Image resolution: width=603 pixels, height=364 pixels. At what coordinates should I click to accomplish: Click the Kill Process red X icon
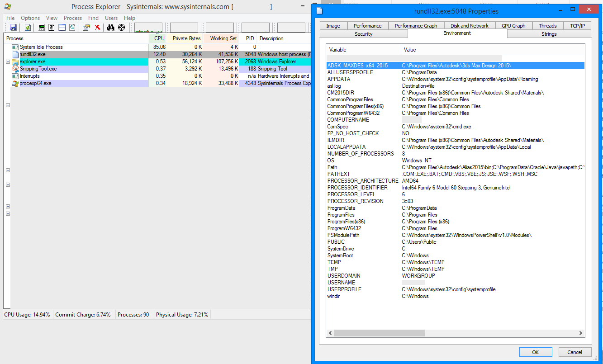(97, 27)
